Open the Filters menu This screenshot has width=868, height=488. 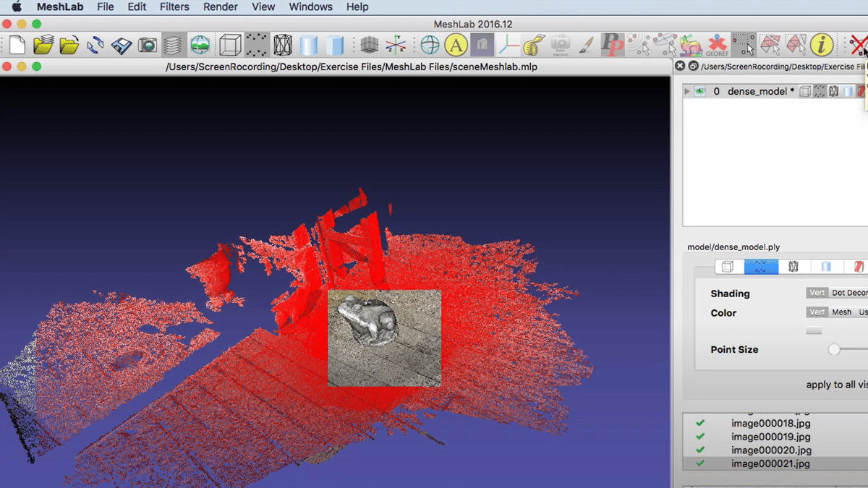[x=174, y=7]
